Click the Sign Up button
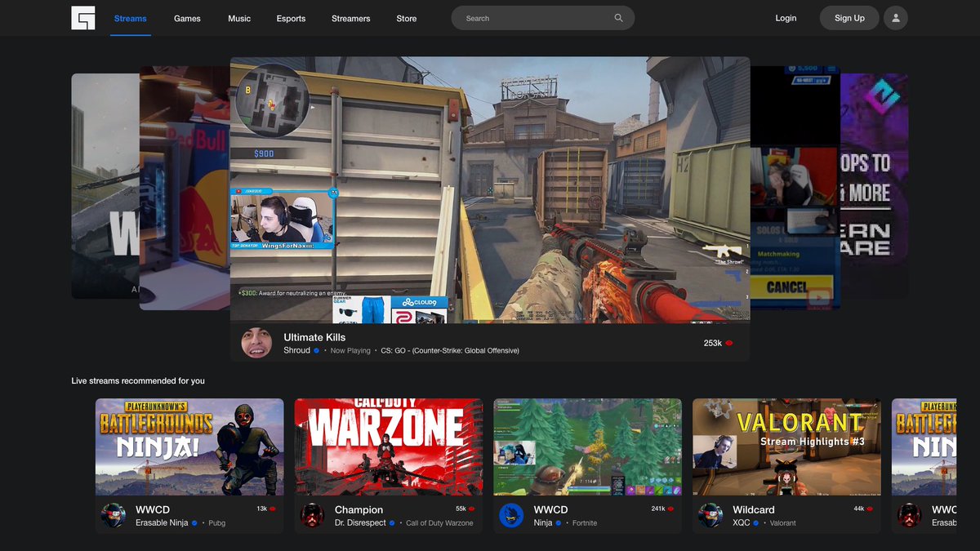The width and height of the screenshot is (980, 551). [x=849, y=18]
